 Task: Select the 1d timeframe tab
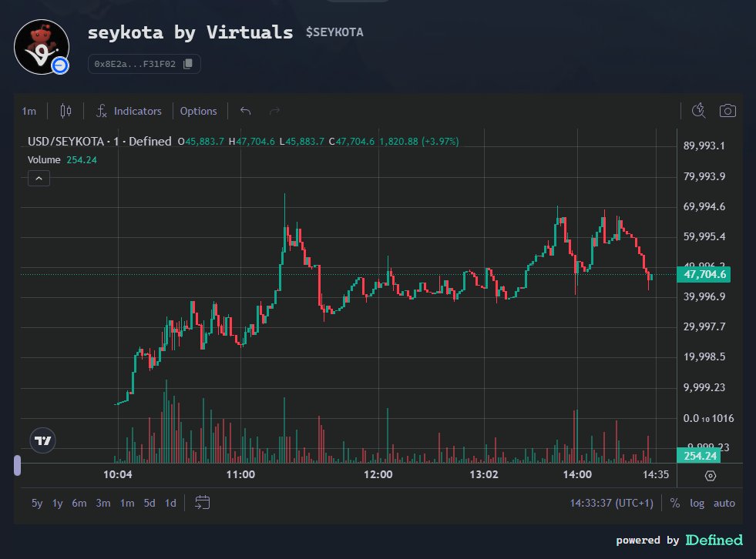(x=169, y=503)
